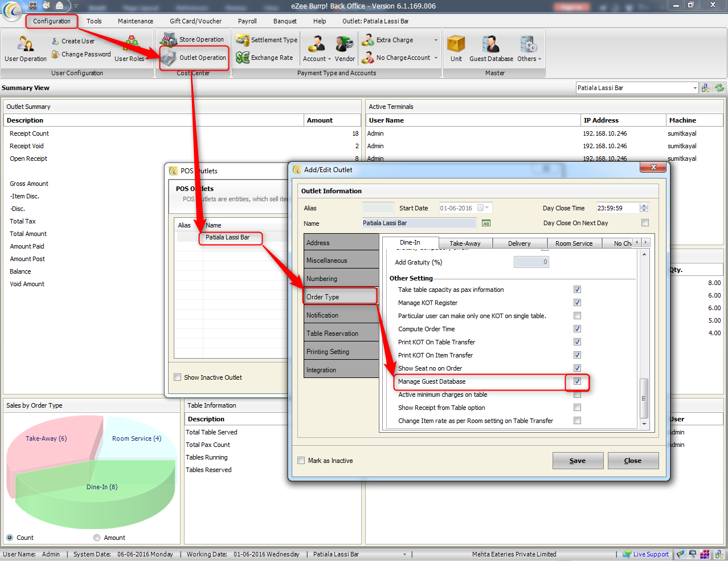Image resolution: width=728 pixels, height=561 pixels.
Task: Toggle Manage KOT Register checkbox
Action: click(577, 303)
